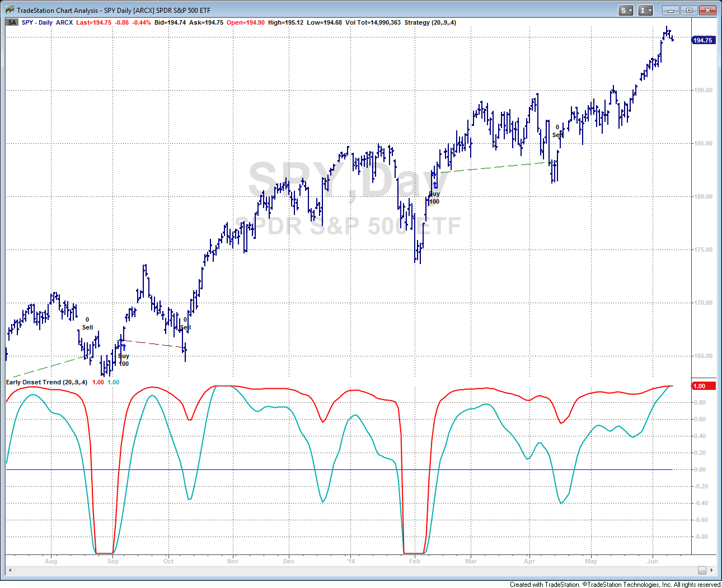The width and height of the screenshot is (722, 588).
Task: Maximize the Chart Analysis window
Action: click(x=689, y=10)
